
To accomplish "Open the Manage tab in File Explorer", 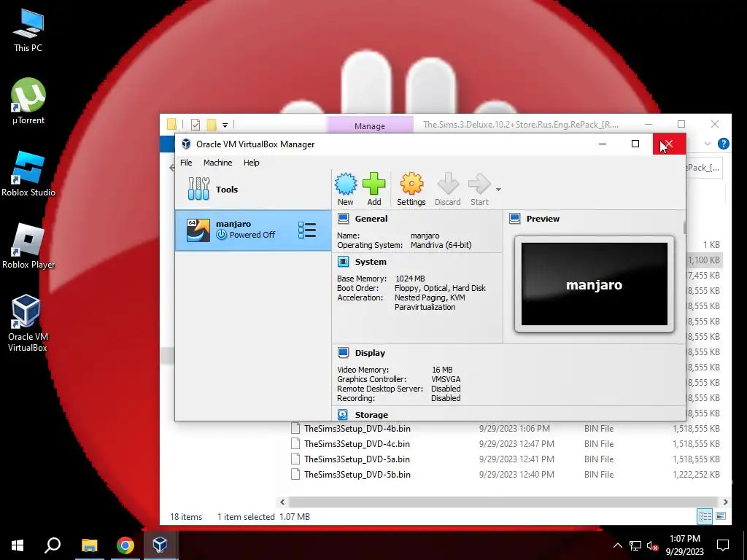I will tap(370, 125).
